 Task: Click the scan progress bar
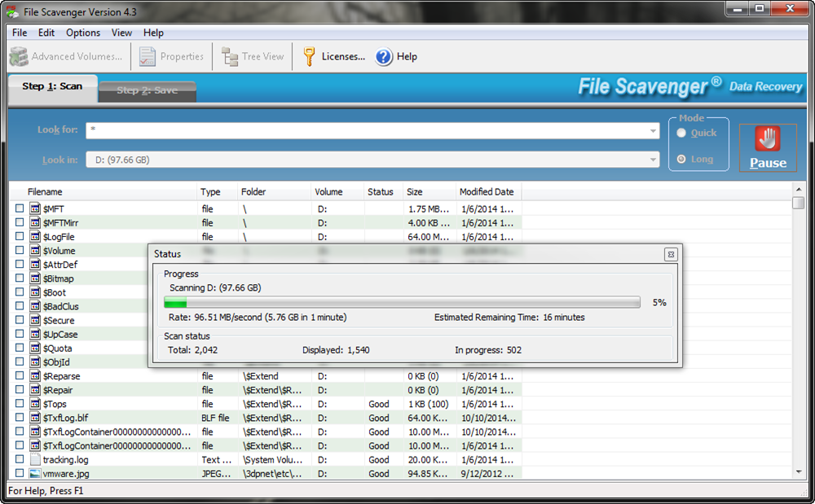402,303
